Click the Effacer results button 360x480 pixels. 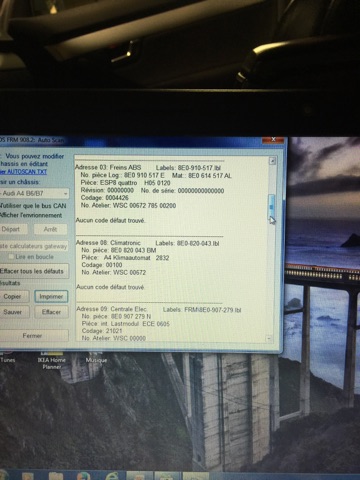point(51,312)
